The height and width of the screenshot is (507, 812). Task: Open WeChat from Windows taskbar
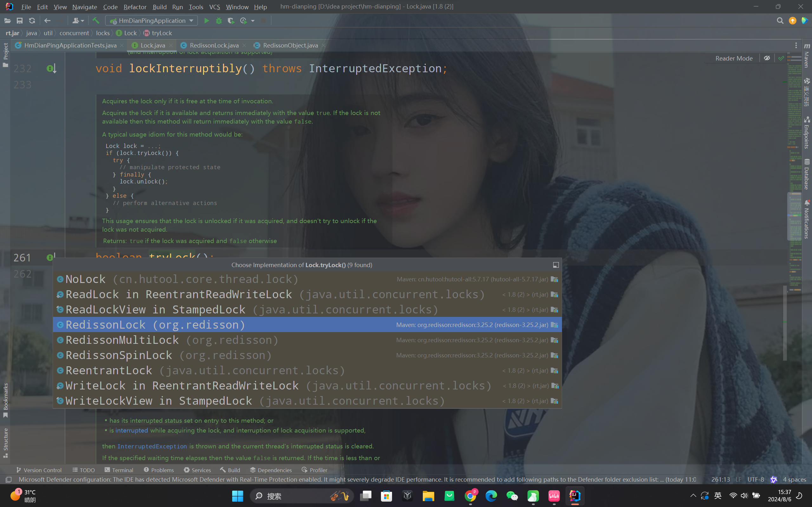[512, 496]
